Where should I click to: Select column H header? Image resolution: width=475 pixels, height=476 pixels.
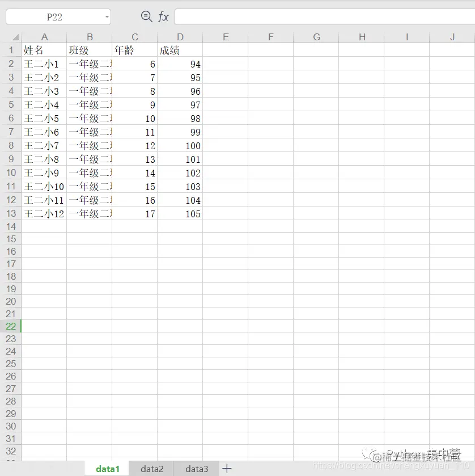(x=362, y=37)
